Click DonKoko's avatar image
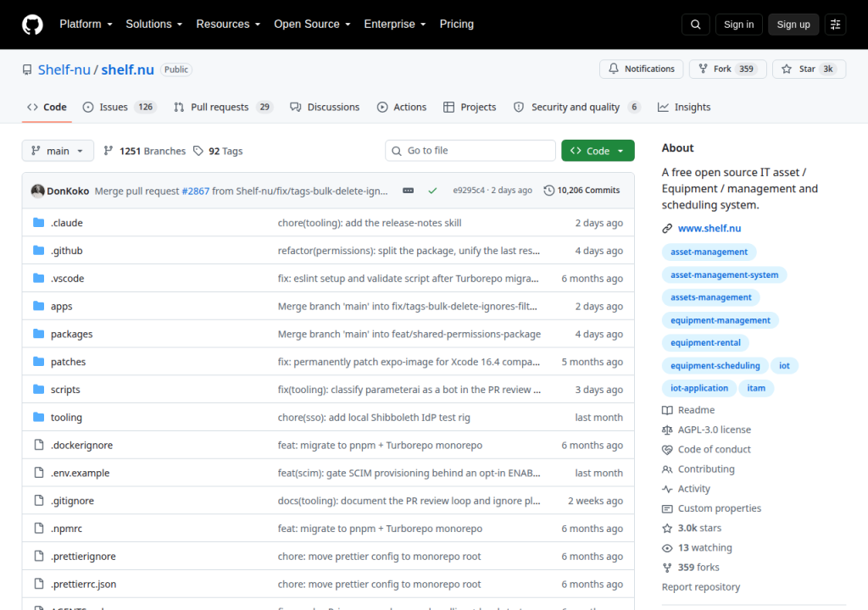 coord(37,191)
